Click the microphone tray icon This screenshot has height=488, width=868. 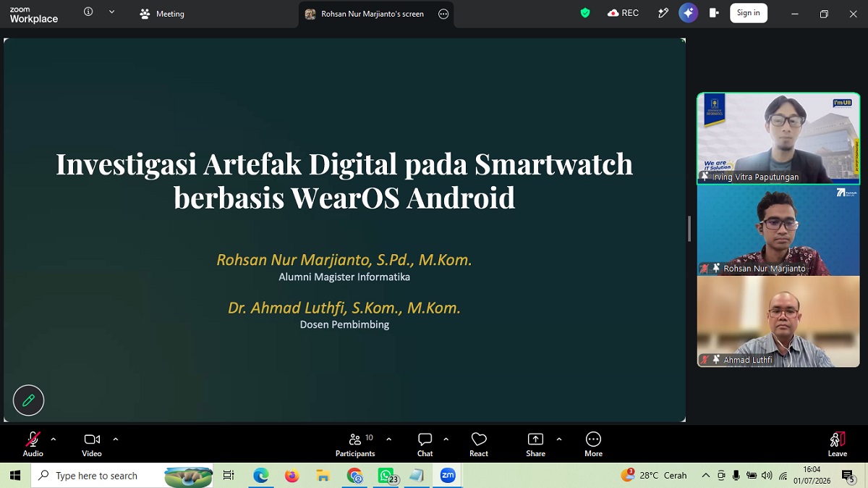pos(736,476)
